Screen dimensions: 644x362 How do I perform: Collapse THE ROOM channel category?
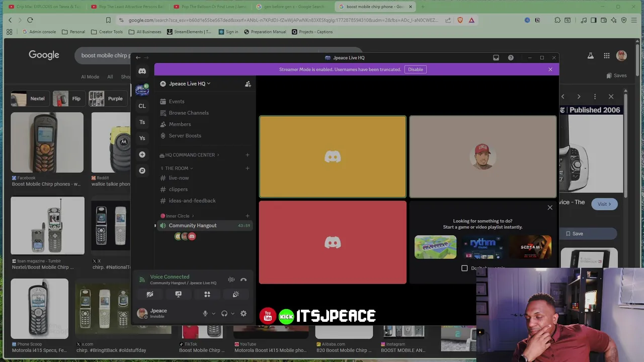(x=177, y=168)
